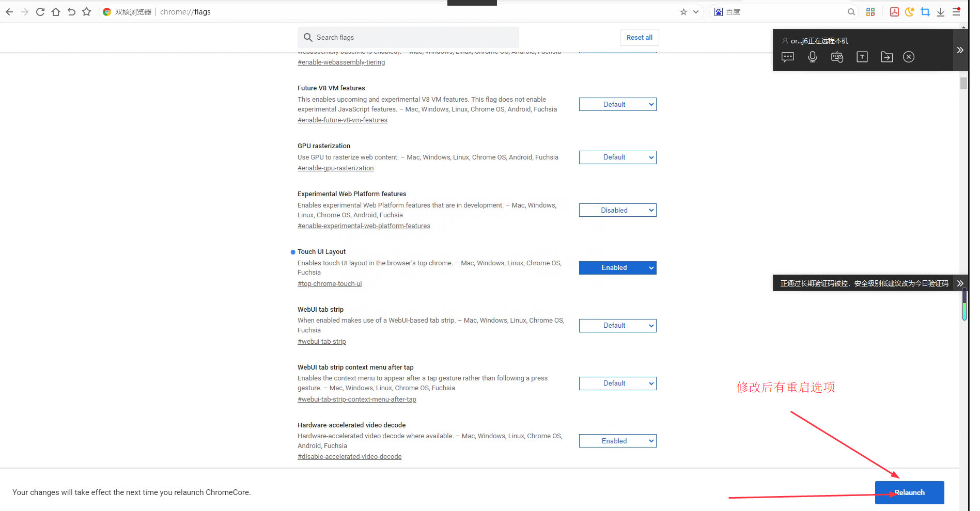Image resolution: width=980 pixels, height=511 pixels.
Task: Open the WebUI tab strip dropdown
Action: pos(618,326)
